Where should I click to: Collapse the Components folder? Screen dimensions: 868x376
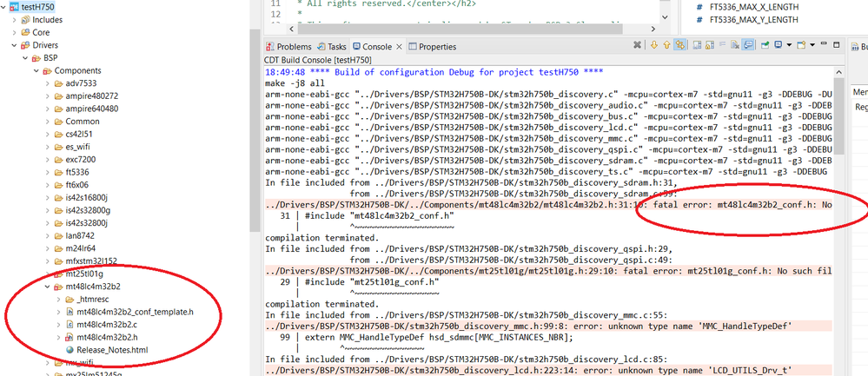click(x=36, y=71)
